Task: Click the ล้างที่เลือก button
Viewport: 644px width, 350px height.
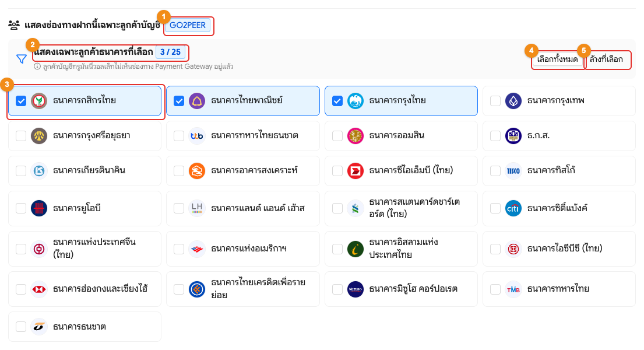Action: click(x=607, y=60)
